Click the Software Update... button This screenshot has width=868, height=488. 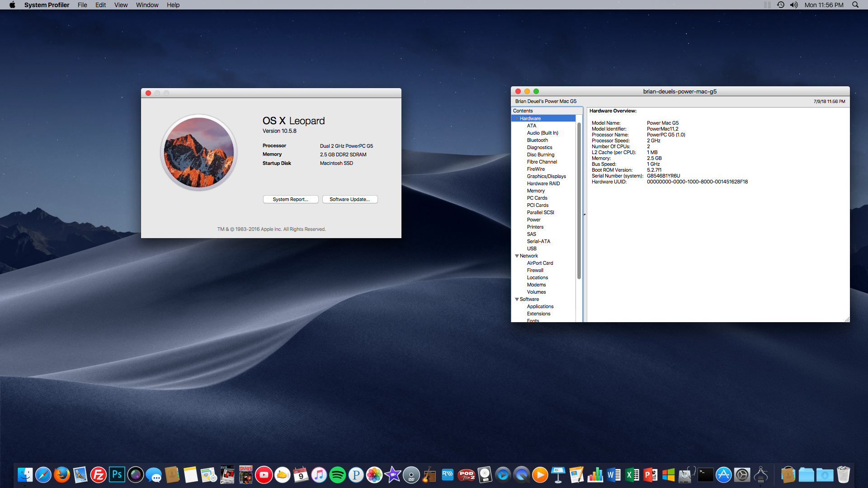tap(350, 199)
